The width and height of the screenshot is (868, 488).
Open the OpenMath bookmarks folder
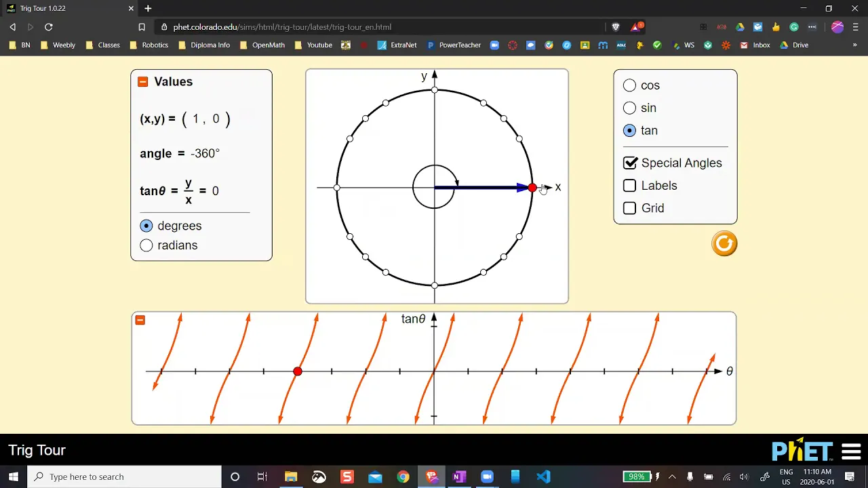tap(262, 45)
